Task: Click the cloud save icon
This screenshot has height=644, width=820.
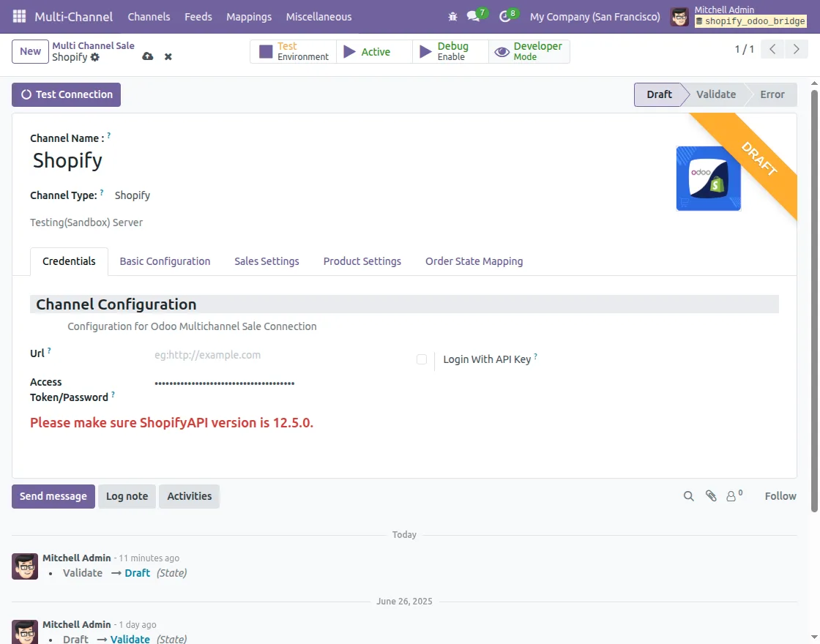Action: [148, 56]
